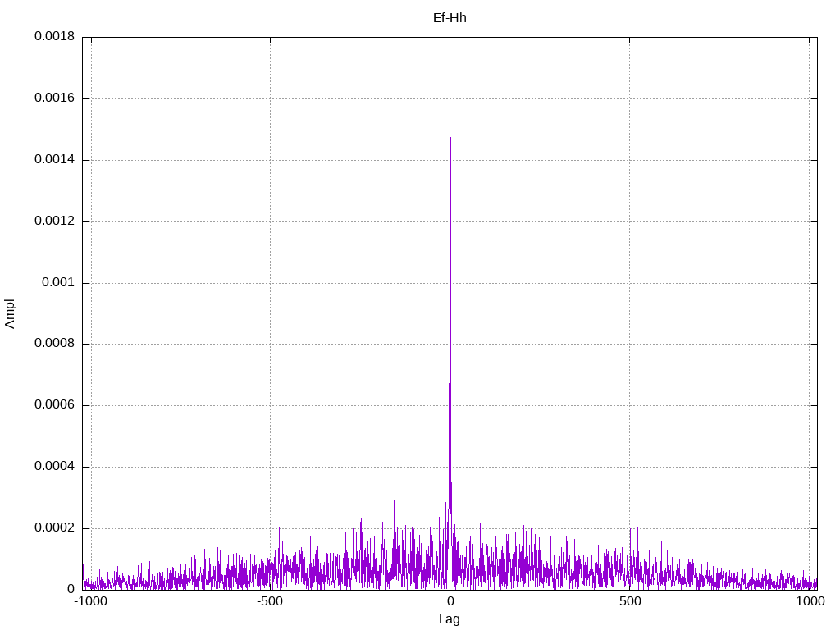The image size is (840, 630).
Task: Select the 0.0018 y-axis tick label
Action: click(55, 36)
